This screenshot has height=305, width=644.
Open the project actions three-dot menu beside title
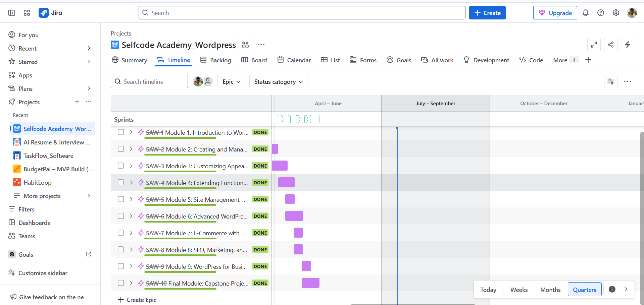click(x=261, y=45)
